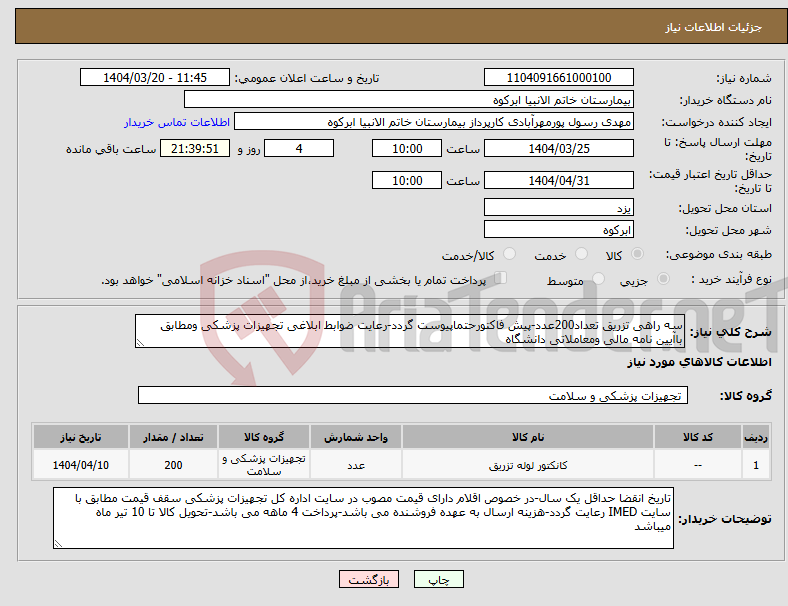Click the resize handle of buyer notes box
The image size is (788, 606).
[x=58, y=544]
